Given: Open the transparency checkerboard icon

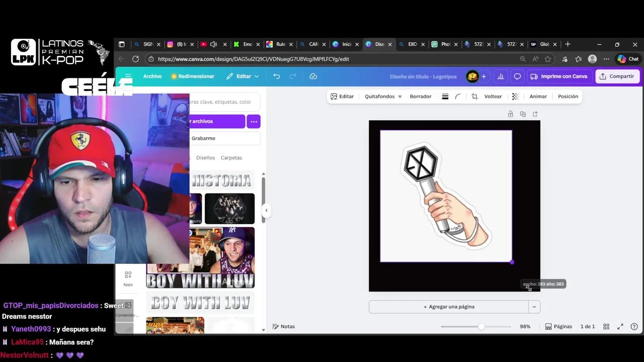Looking at the screenshot, I should coord(515,97).
